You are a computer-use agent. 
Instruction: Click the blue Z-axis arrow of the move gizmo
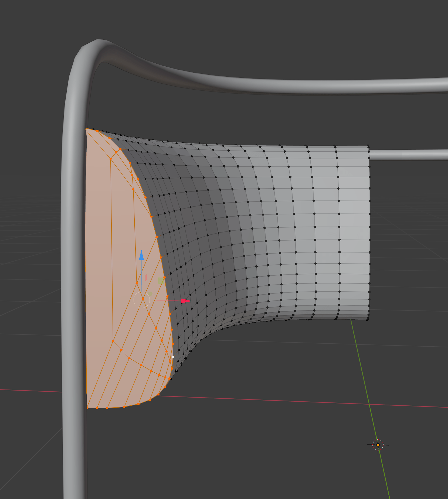pos(141,256)
